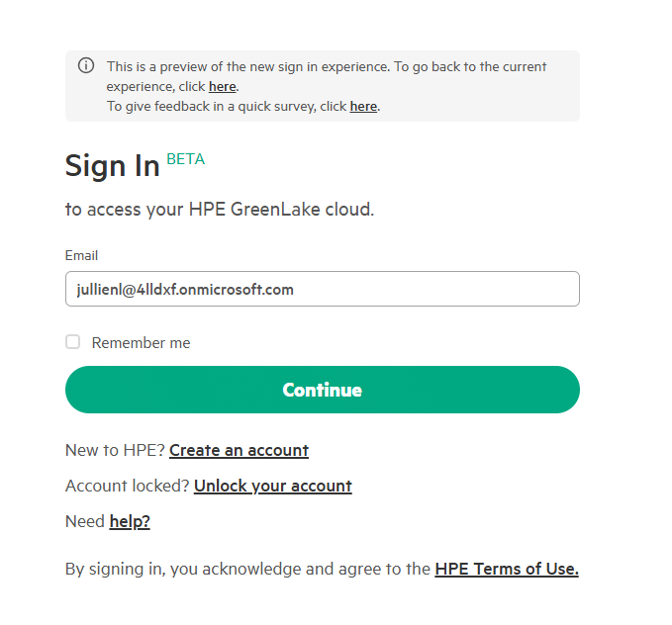Open the quick feedback survey "here" link
The width and height of the screenshot is (672, 625).
[363, 107]
